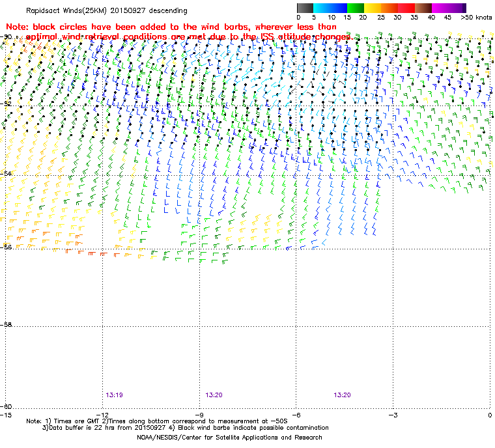Viewport: 495px width, 448px height.
Task: Click the -12 longitude axis label
Action: (102, 415)
